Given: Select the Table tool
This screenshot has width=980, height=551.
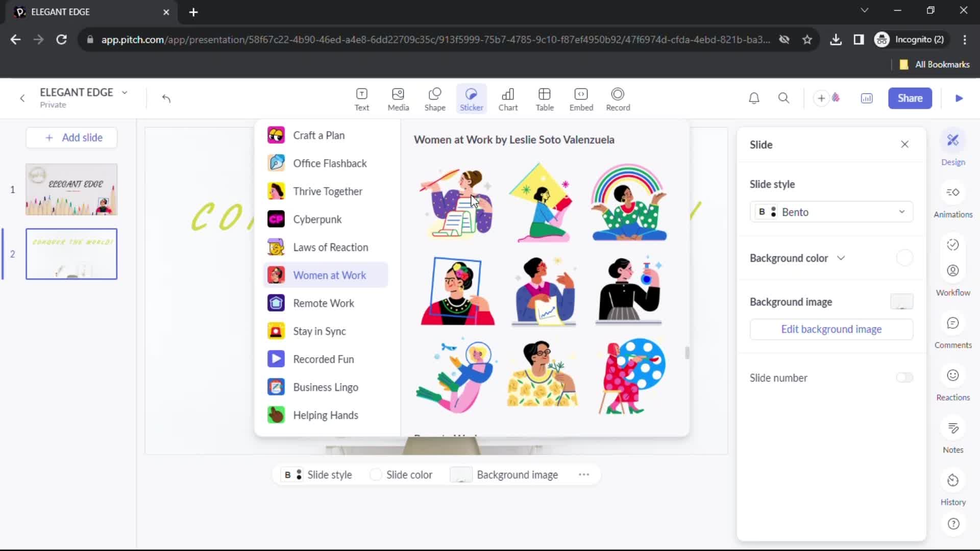Looking at the screenshot, I should coord(545,98).
